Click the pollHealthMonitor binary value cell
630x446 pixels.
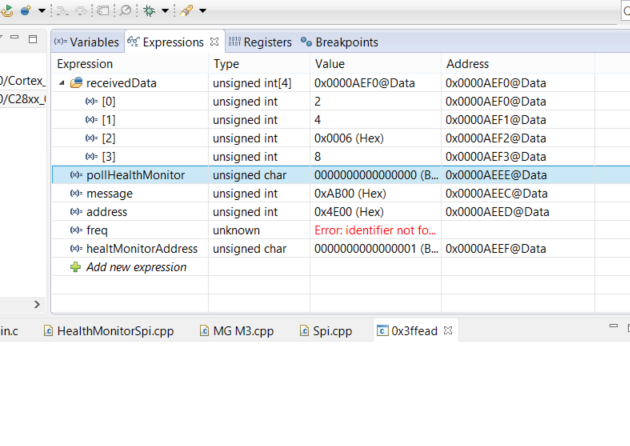[376, 175]
